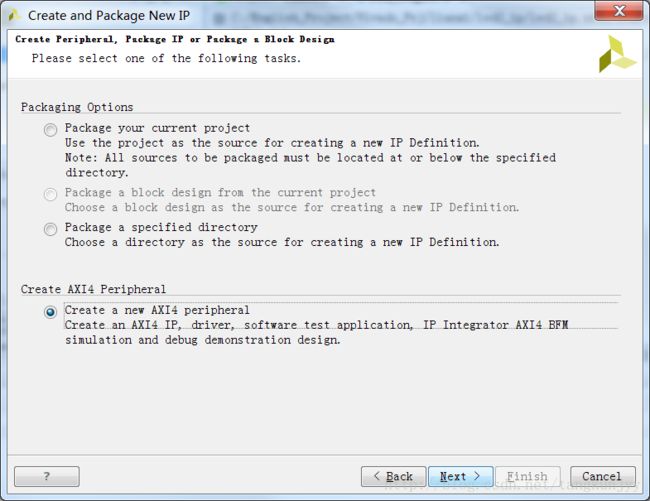Go to the previous step with Back
The image size is (650, 501).
click(393, 477)
